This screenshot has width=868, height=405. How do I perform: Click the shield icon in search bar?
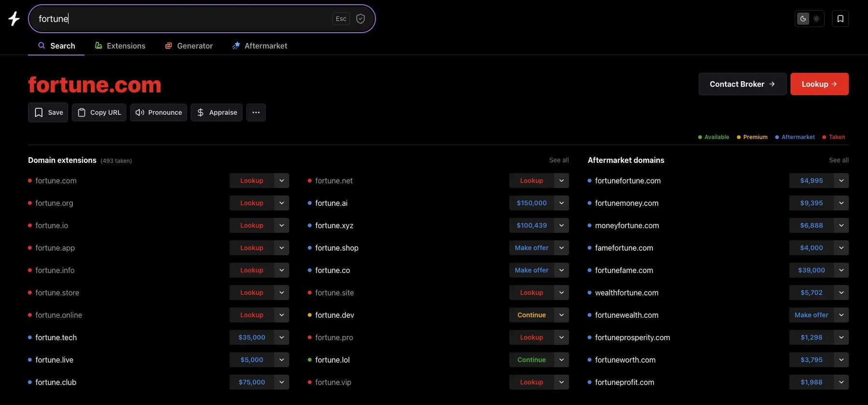(x=360, y=19)
